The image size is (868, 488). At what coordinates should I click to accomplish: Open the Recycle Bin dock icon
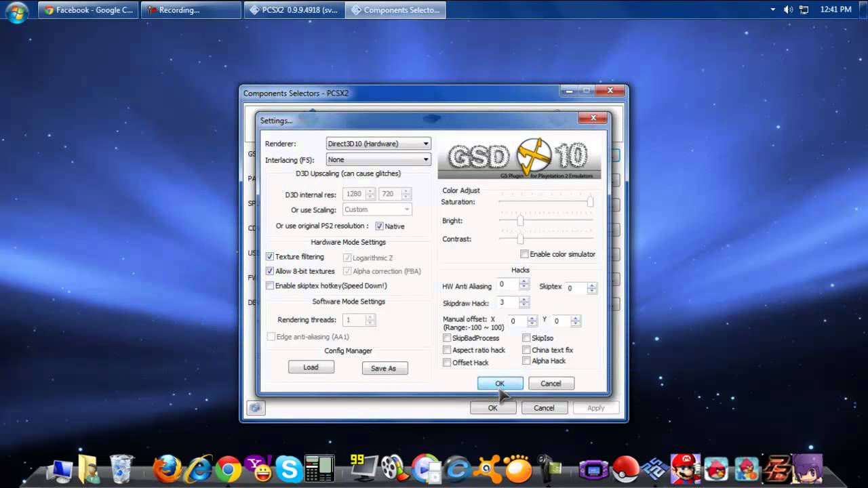coord(121,468)
